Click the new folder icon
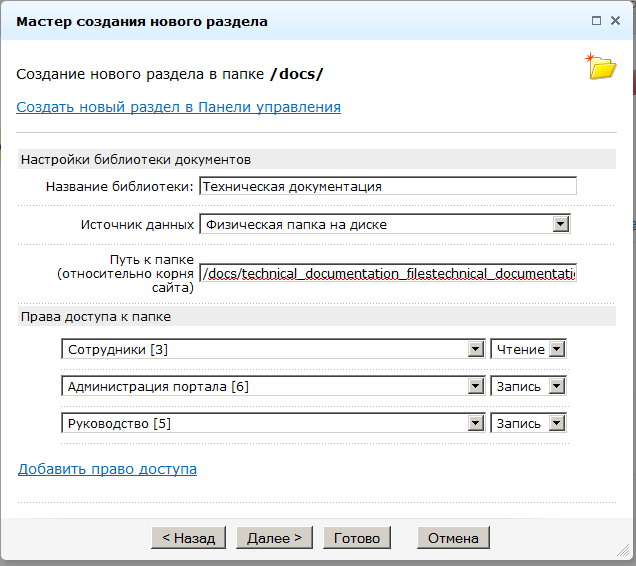This screenshot has height=566, width=636. [601, 66]
